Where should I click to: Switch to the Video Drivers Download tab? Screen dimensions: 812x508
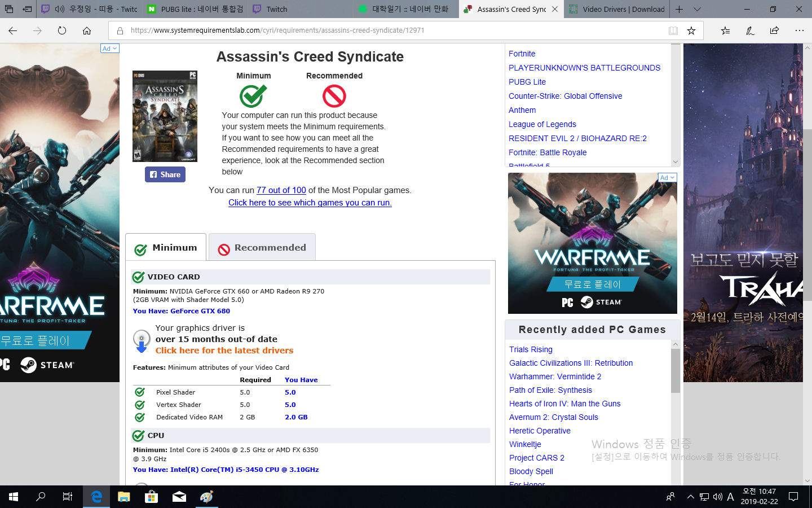coord(617,9)
